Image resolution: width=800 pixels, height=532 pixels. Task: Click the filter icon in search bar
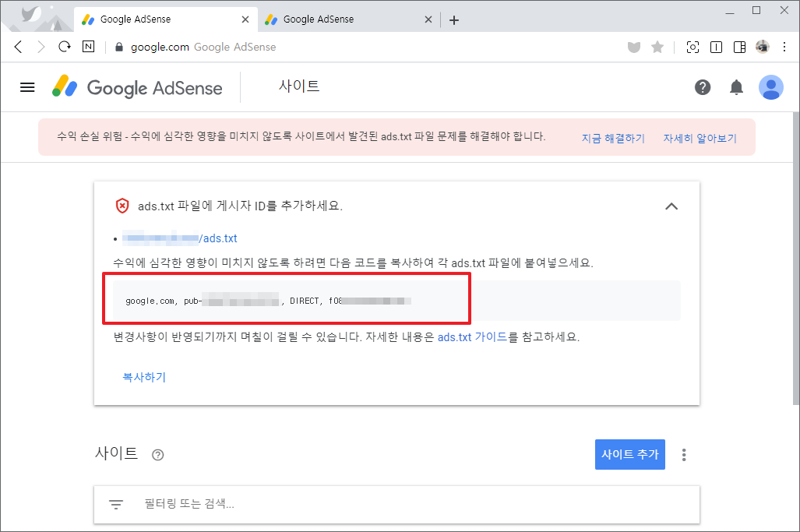point(116,505)
